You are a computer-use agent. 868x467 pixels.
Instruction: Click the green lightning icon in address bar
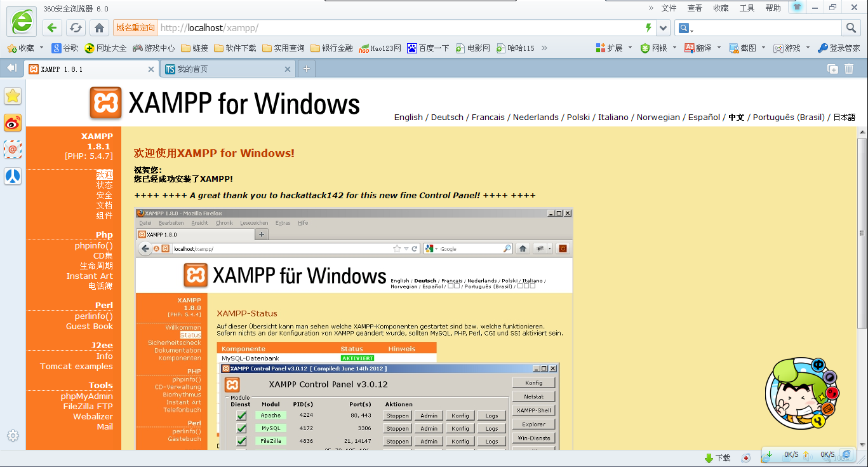(x=648, y=28)
